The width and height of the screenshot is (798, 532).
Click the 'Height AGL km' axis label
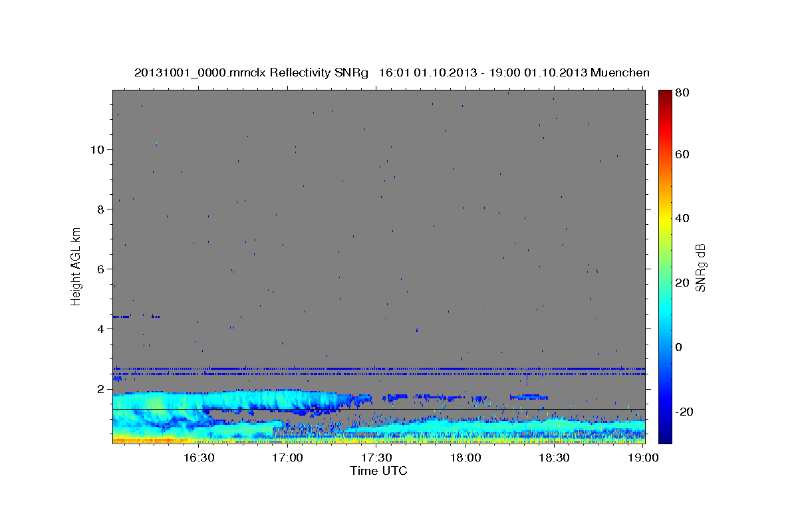coord(76,265)
